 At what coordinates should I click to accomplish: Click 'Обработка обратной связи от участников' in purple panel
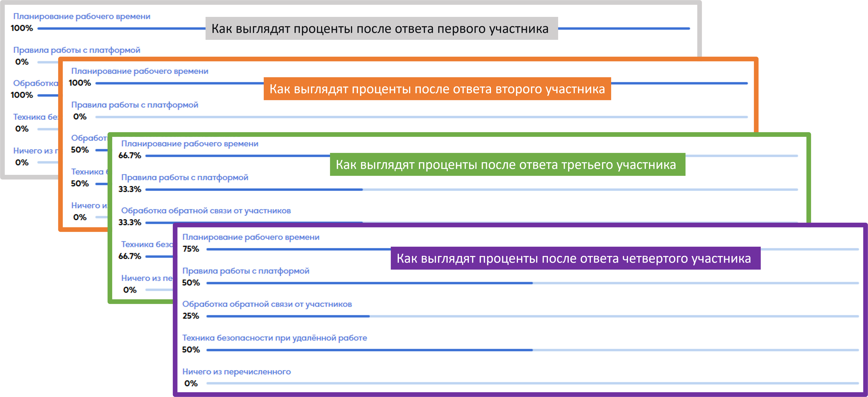click(267, 304)
